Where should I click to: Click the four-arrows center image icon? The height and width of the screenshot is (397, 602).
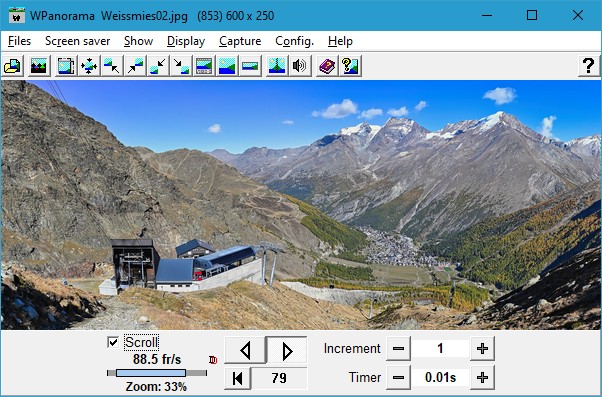pos(89,66)
